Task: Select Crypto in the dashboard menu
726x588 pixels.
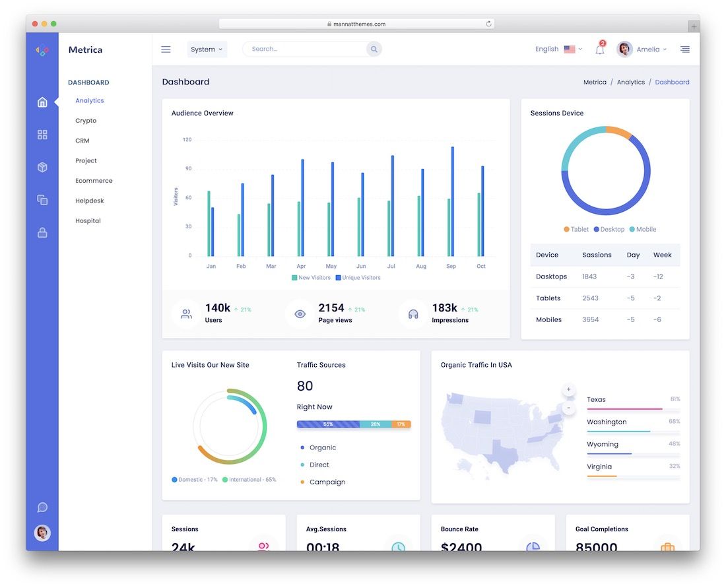Action: click(x=86, y=120)
